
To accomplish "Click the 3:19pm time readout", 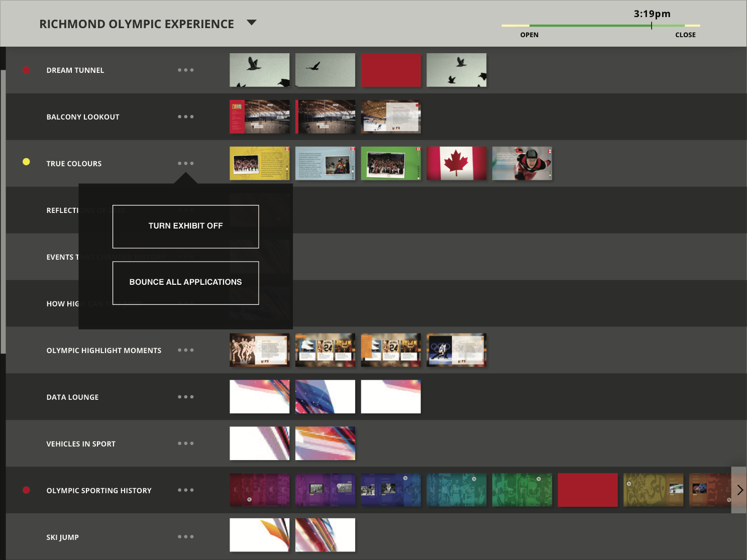I will click(x=652, y=14).
